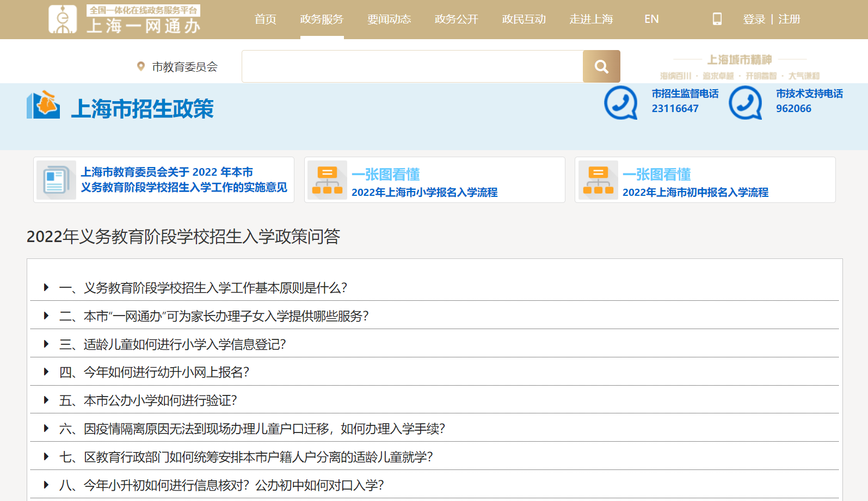Open the mobile phone version icon
The height and width of the screenshot is (501, 868).
[717, 19]
